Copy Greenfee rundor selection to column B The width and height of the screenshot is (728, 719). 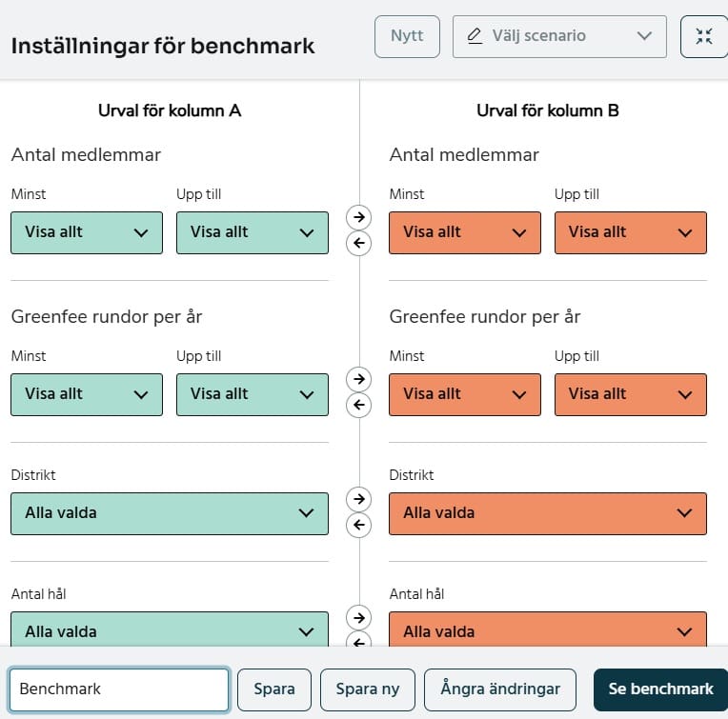(x=358, y=378)
